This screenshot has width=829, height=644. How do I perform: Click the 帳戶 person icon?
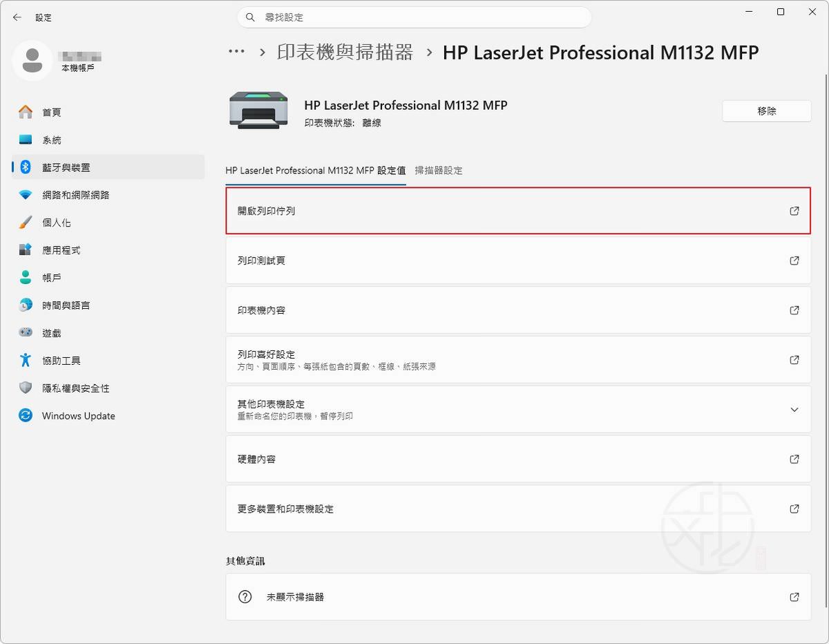[26, 278]
